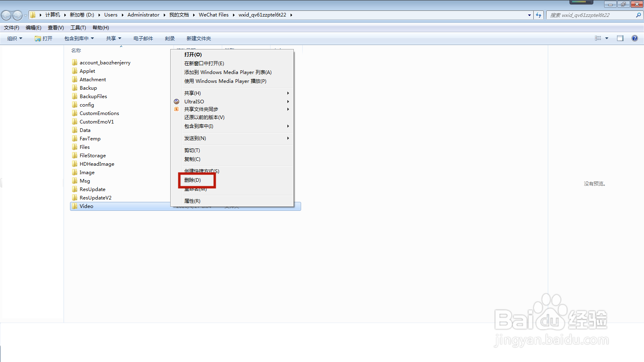Click the 名称 column header
This screenshot has height=362, width=644.
[x=76, y=50]
